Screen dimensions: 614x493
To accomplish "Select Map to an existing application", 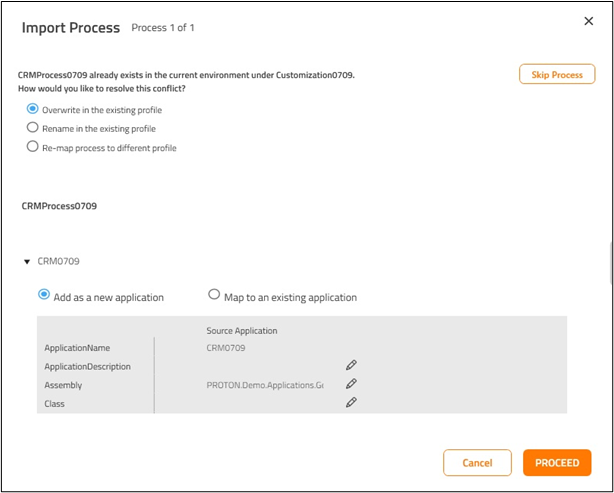I will pos(214,295).
